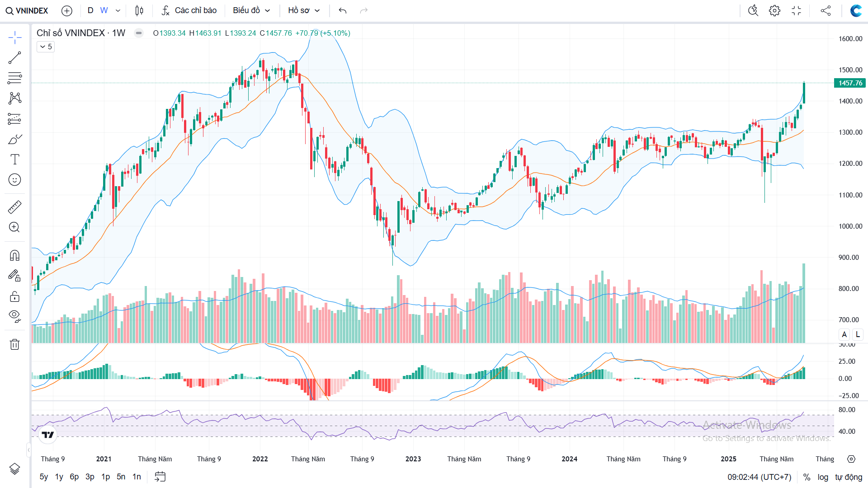Expand the timeframe interval dropdown arrow
Screen dimensions: 868x488
118,10
